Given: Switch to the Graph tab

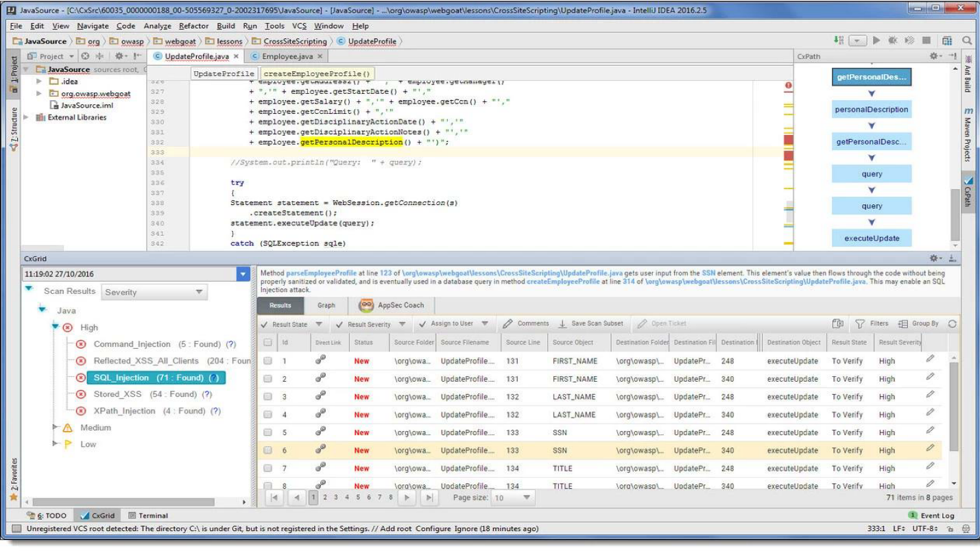Looking at the screenshot, I should click(326, 306).
